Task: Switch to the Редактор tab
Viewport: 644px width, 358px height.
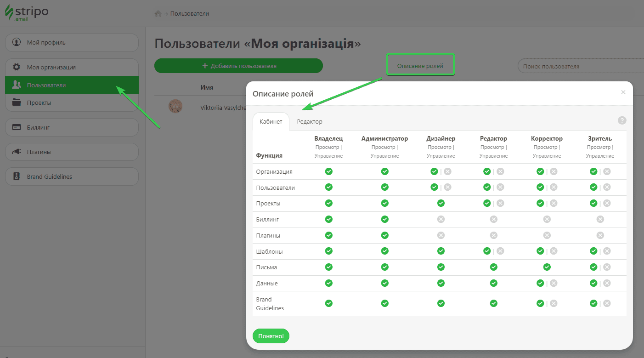Action: 309,121
